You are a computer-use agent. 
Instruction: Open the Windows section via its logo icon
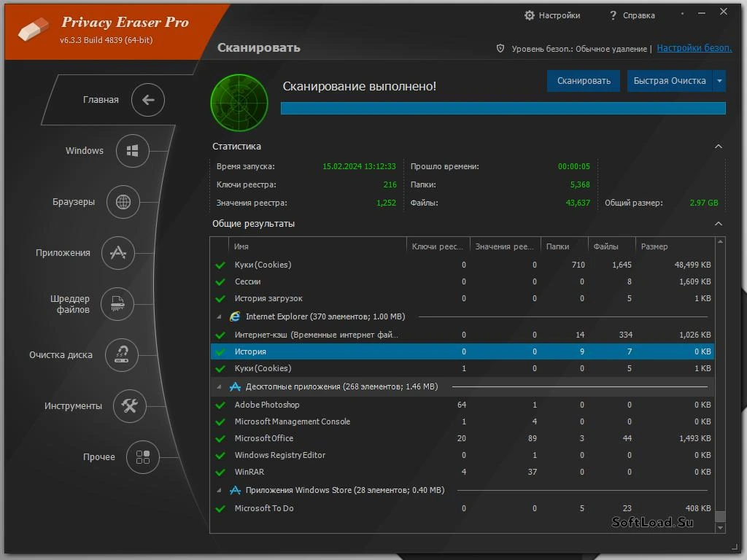pos(133,151)
